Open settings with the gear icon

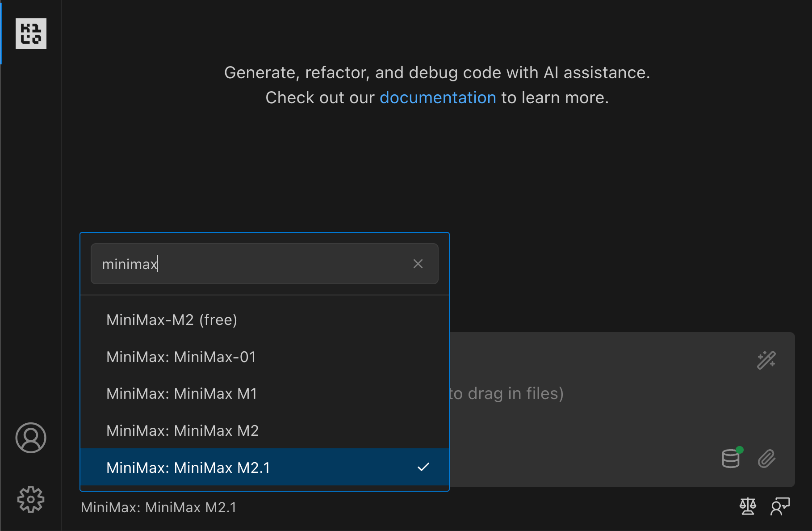tap(31, 499)
